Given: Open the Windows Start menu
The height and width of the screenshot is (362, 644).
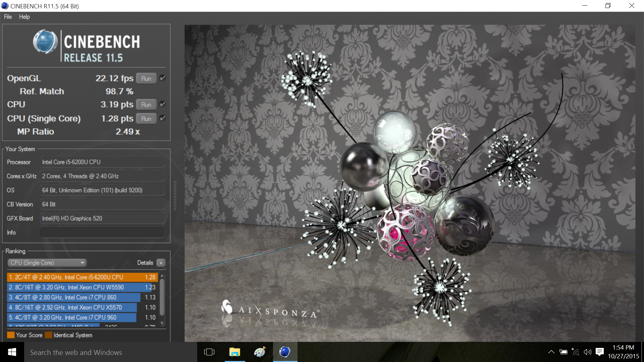Looking at the screenshot, I should [x=12, y=352].
